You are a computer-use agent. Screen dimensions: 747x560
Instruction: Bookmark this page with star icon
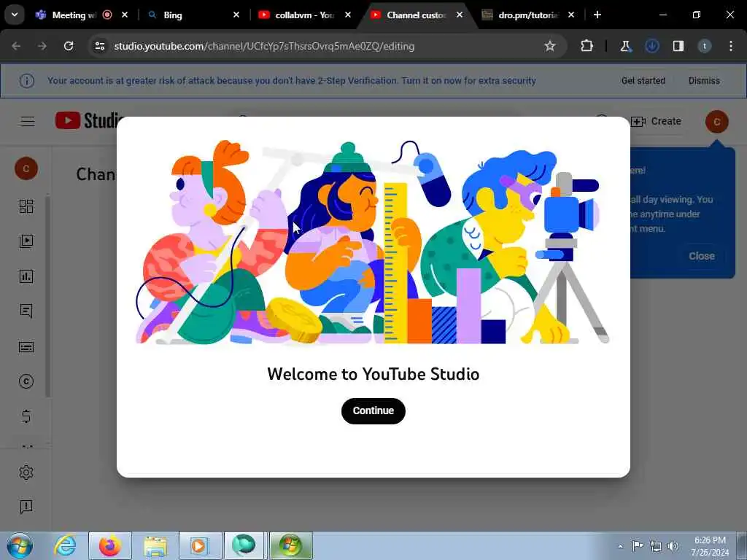pos(550,46)
